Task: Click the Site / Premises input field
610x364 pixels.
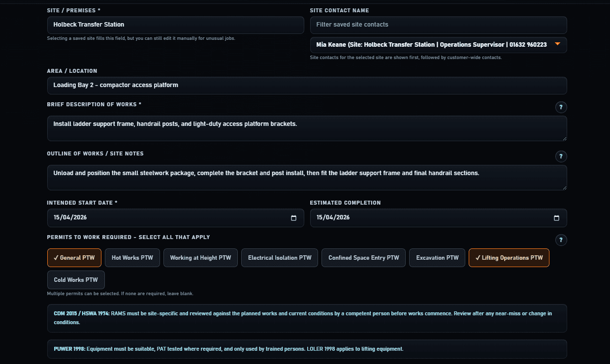Action: [175, 25]
